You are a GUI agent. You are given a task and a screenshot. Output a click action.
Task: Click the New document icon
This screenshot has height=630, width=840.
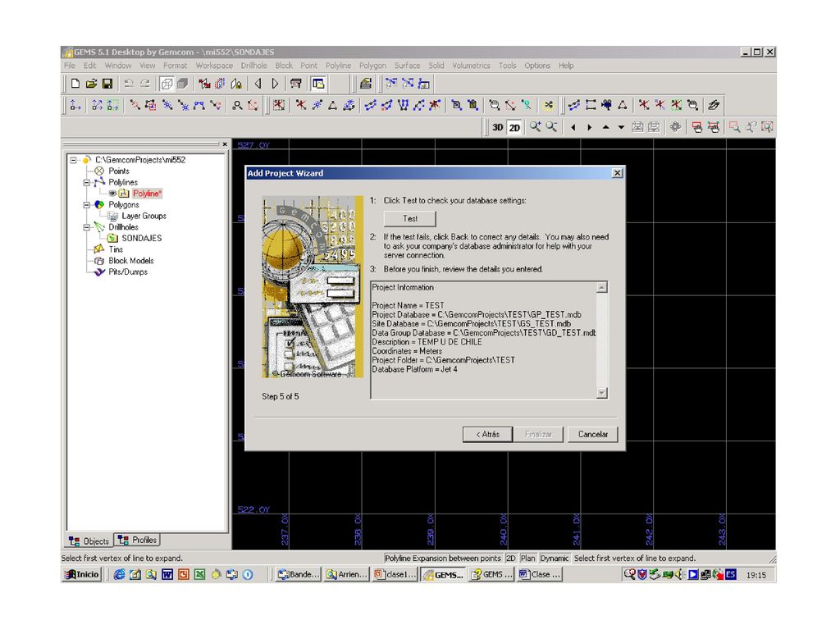pyautogui.click(x=75, y=84)
